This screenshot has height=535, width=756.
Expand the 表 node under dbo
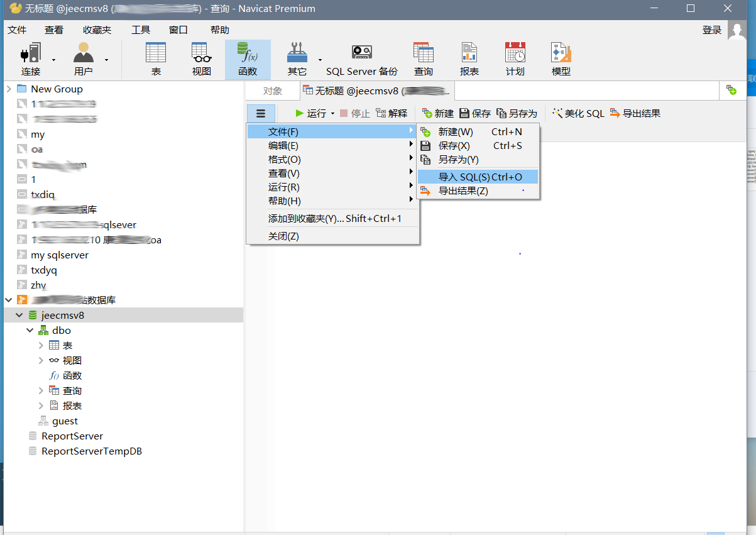pos(41,345)
